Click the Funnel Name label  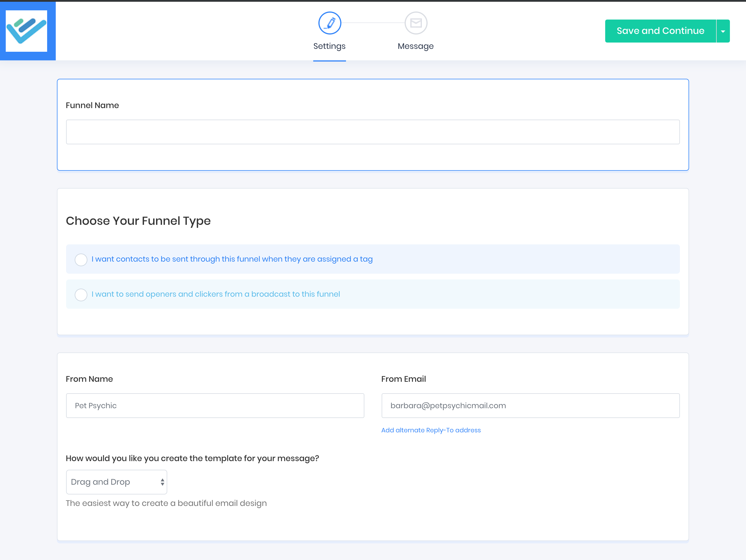pos(92,105)
